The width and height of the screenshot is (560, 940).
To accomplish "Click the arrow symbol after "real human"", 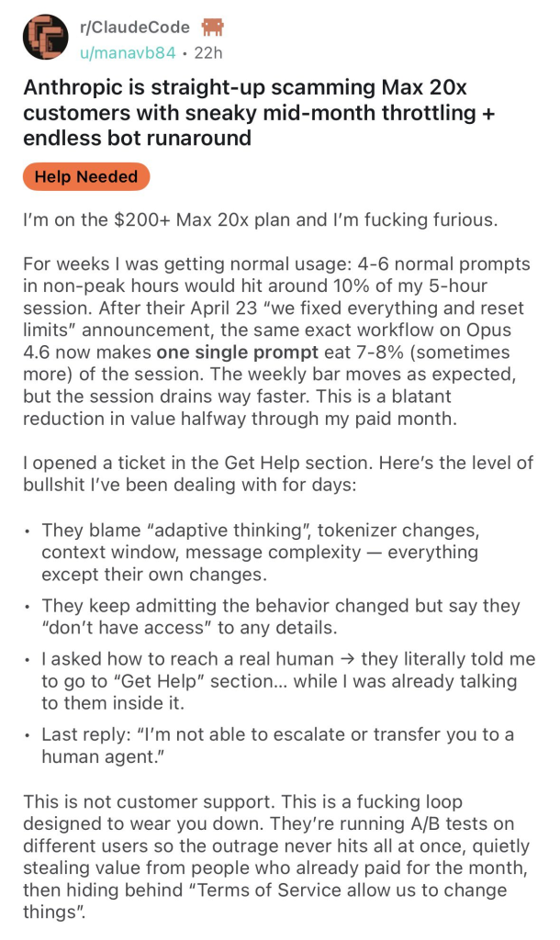I will 347,659.
